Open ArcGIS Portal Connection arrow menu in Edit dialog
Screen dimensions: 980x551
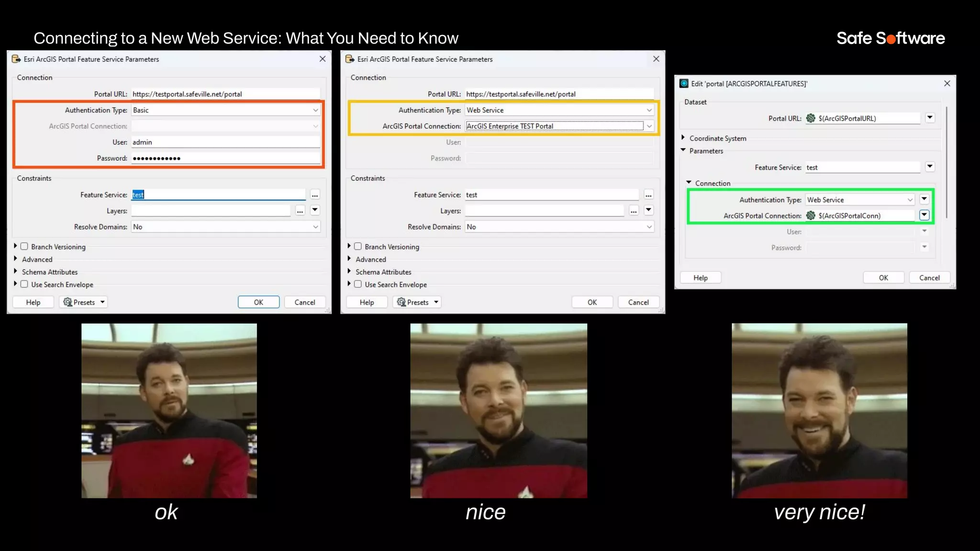pos(924,215)
